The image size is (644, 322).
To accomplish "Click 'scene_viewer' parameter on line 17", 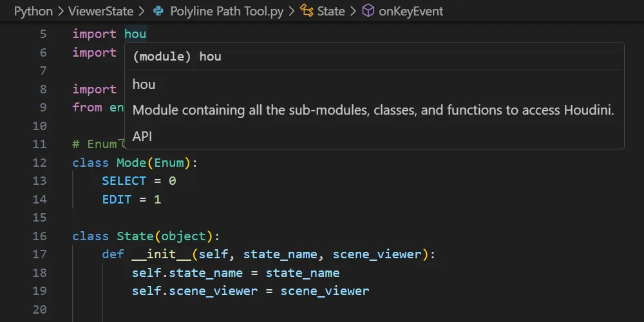I will (x=377, y=254).
